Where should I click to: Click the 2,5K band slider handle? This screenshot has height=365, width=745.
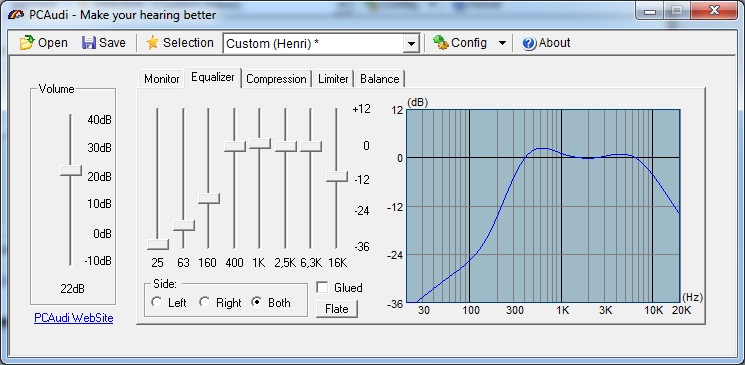coord(286,146)
